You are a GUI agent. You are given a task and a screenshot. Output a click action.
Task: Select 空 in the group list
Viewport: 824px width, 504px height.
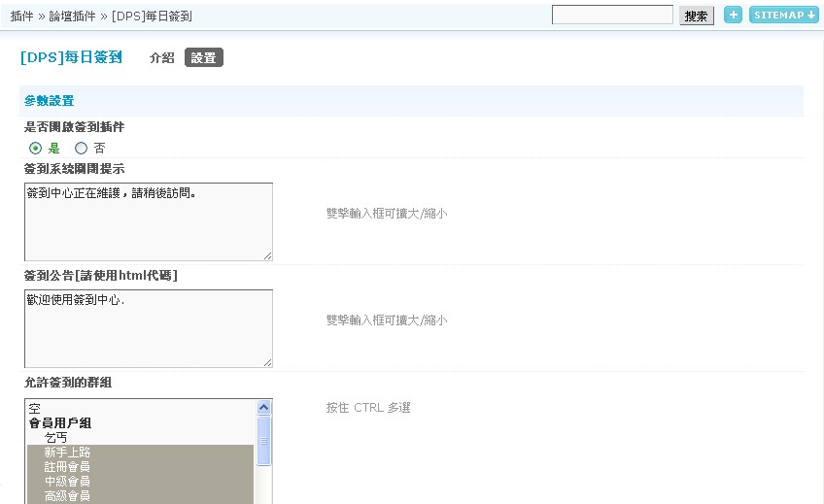point(140,409)
